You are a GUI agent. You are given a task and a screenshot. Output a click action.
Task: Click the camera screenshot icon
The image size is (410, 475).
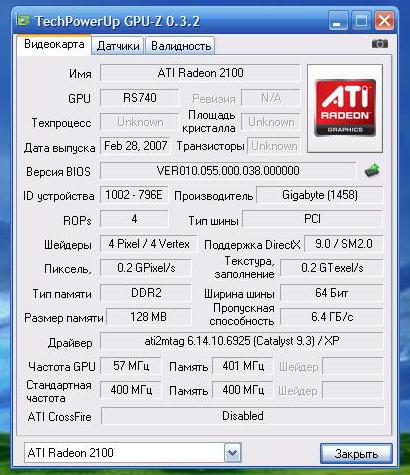point(380,44)
